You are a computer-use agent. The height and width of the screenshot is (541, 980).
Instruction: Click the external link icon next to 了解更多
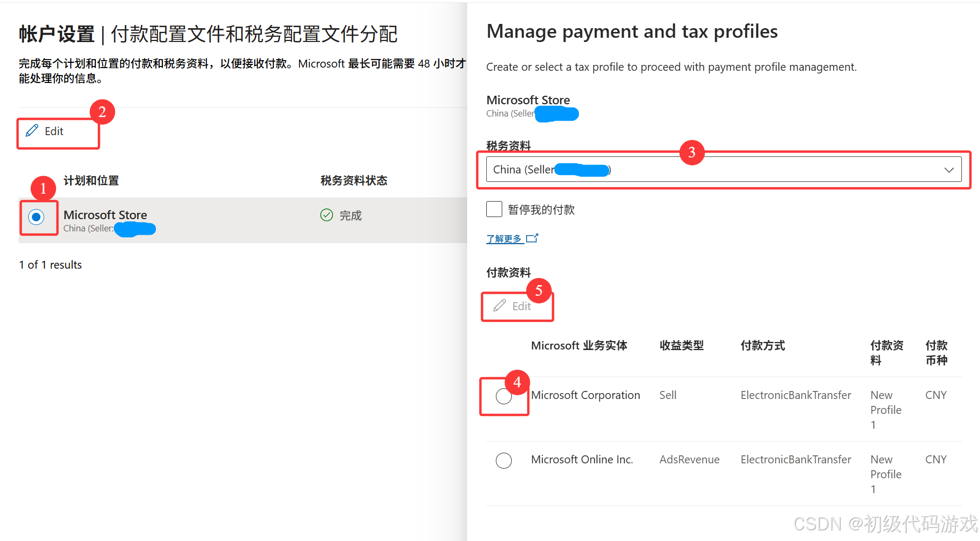coord(532,238)
